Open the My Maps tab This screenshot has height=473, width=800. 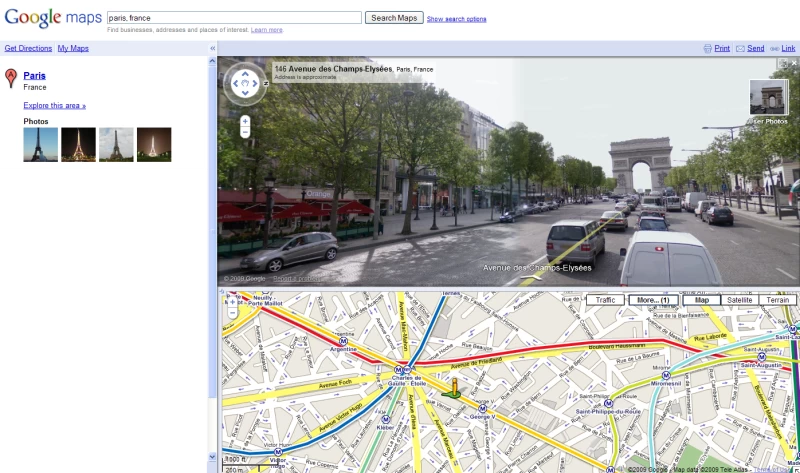pos(73,48)
